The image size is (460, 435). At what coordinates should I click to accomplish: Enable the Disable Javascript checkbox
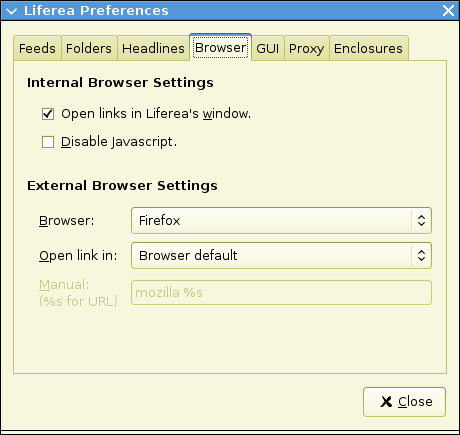[48, 142]
